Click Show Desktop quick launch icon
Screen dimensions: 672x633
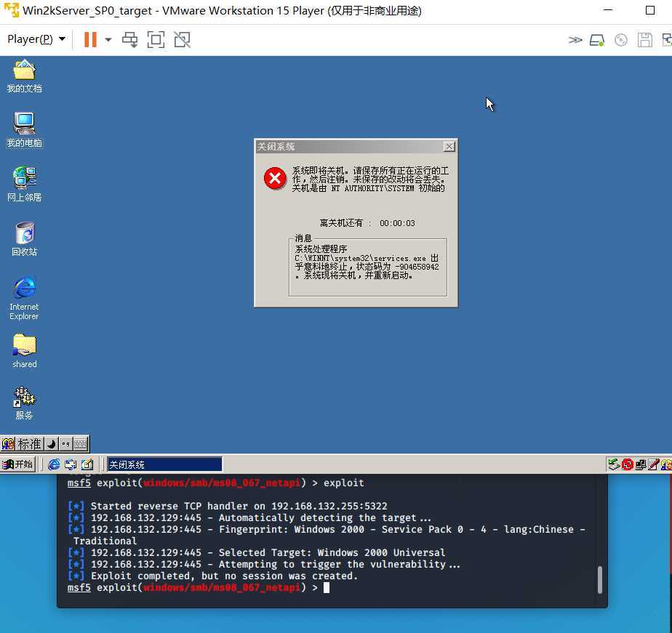point(87,464)
